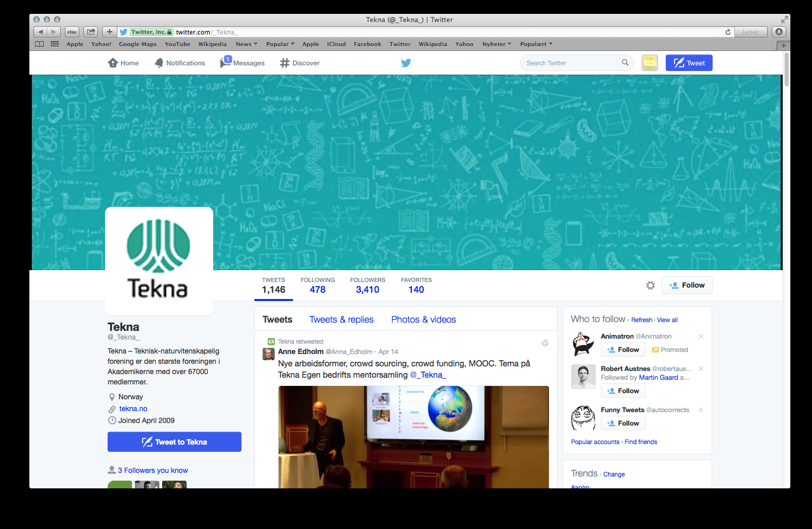Expand the Popular bookmarks folder
This screenshot has height=529, width=812.
click(x=280, y=44)
